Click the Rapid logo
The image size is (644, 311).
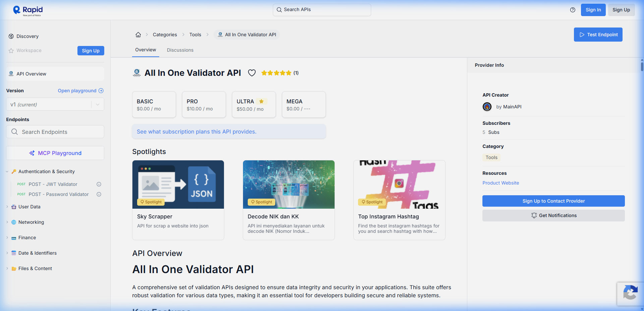(28, 10)
